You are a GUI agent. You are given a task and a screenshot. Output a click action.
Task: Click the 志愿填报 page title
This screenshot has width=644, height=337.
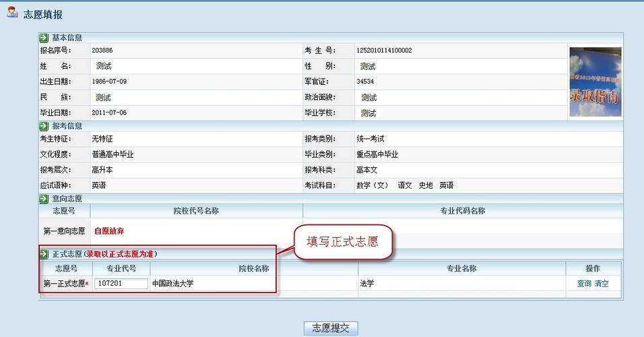tap(42, 15)
